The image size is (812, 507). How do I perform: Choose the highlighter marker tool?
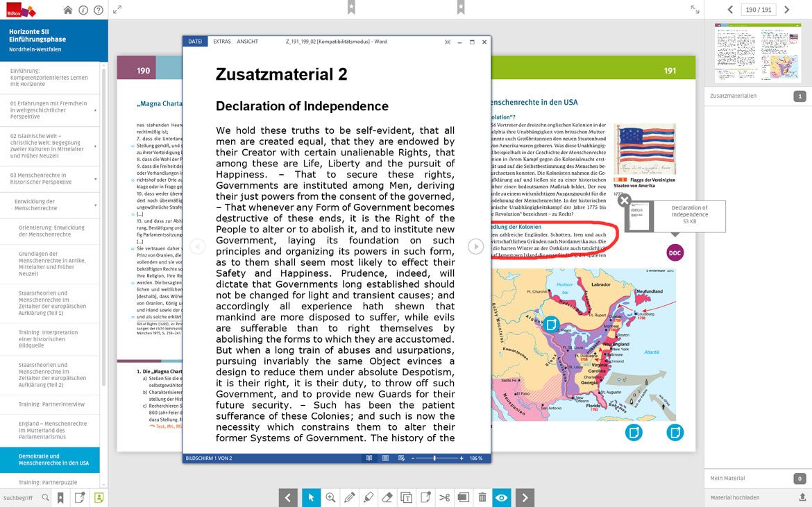(369, 497)
